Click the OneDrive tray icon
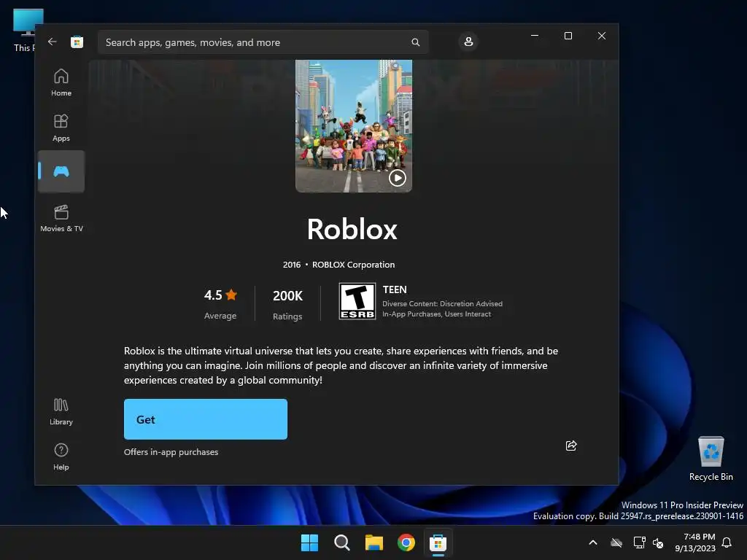 tap(616, 542)
